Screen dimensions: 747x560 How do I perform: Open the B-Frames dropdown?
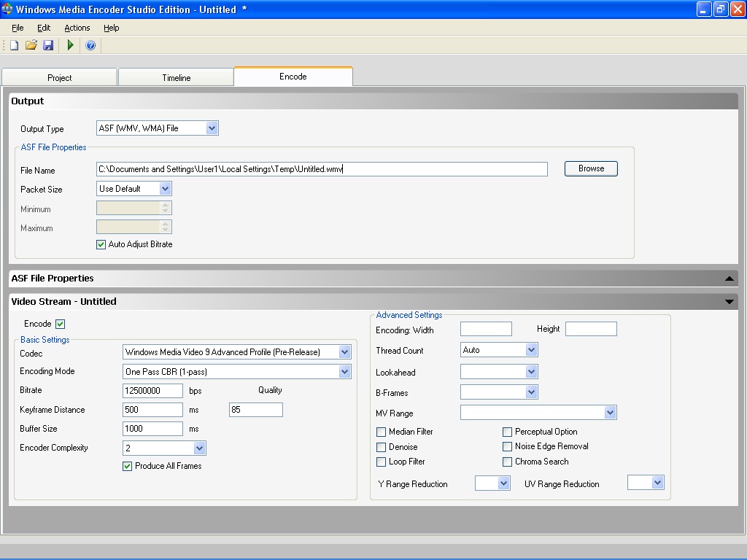click(532, 392)
